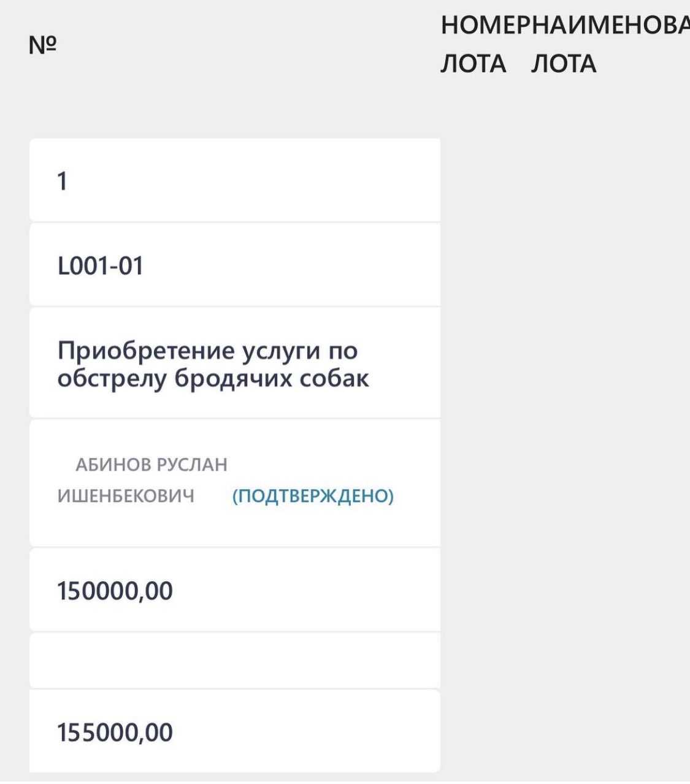
Task: Click the word "обстрелу" in lot name
Action: pyautogui.click(x=112, y=378)
